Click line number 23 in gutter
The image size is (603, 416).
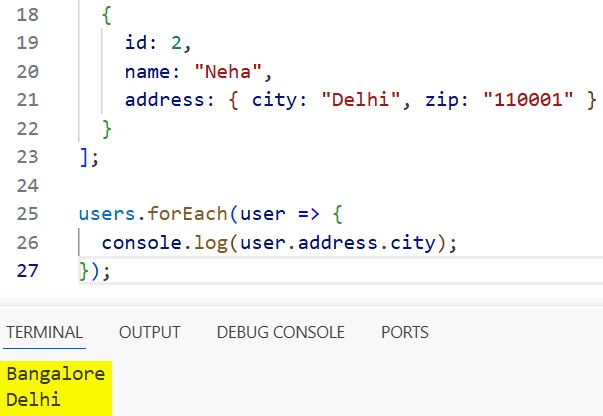click(28, 157)
